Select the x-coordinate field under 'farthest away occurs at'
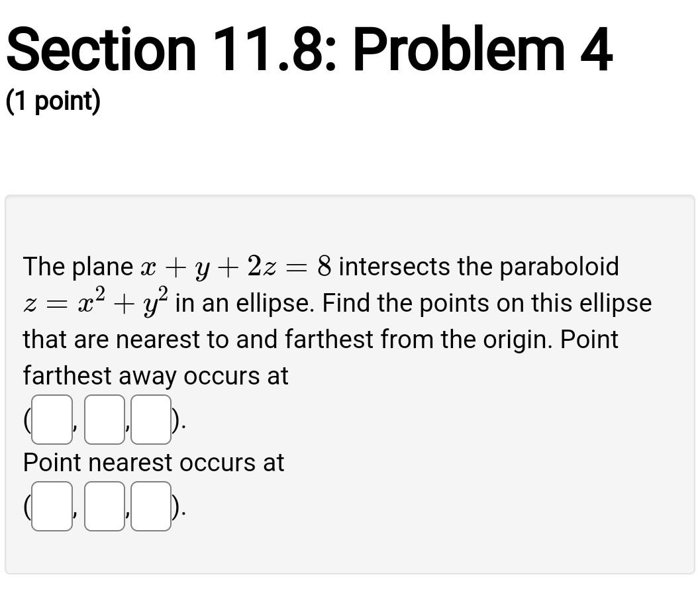 52,418
